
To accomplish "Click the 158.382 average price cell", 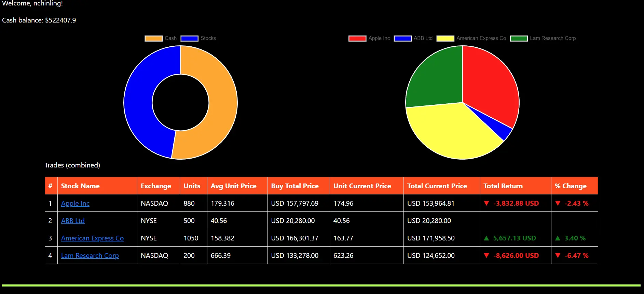I will [x=237, y=238].
